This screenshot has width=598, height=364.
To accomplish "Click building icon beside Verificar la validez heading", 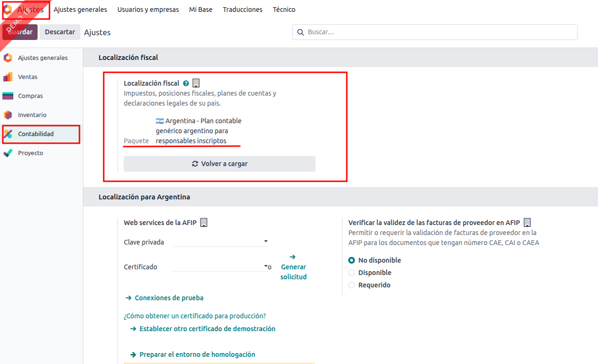I will (527, 223).
